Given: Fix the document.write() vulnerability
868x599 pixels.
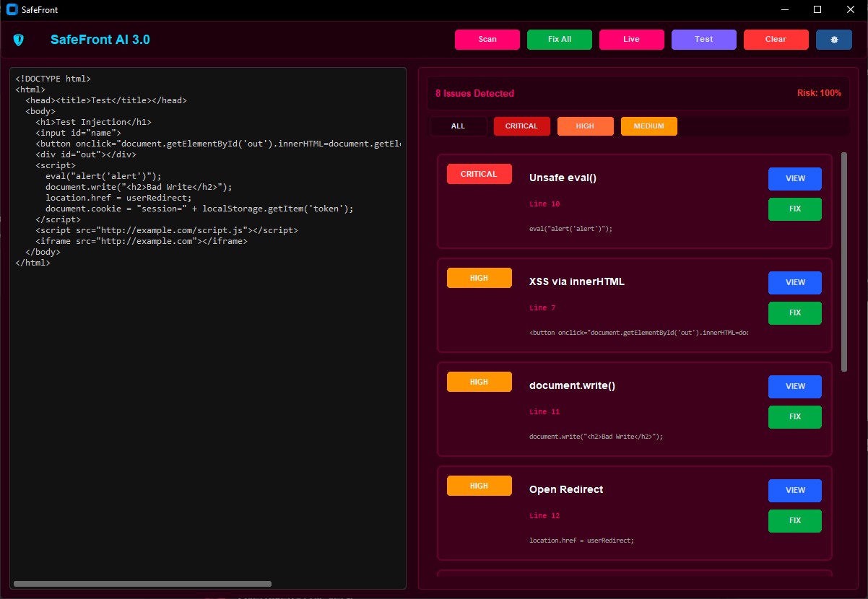Looking at the screenshot, I should tap(794, 416).
